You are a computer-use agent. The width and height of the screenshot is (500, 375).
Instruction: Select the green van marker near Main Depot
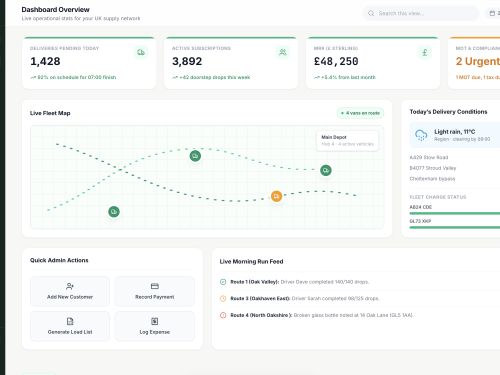coord(326,170)
